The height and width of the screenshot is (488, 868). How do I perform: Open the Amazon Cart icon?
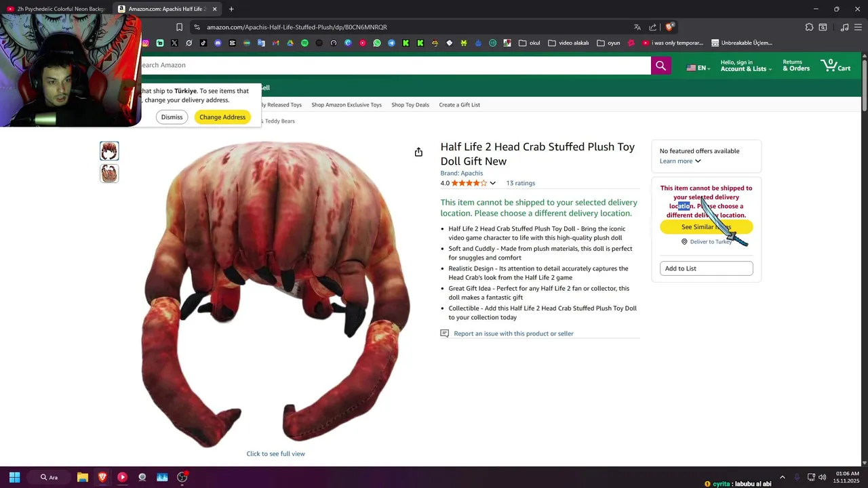tap(835, 65)
